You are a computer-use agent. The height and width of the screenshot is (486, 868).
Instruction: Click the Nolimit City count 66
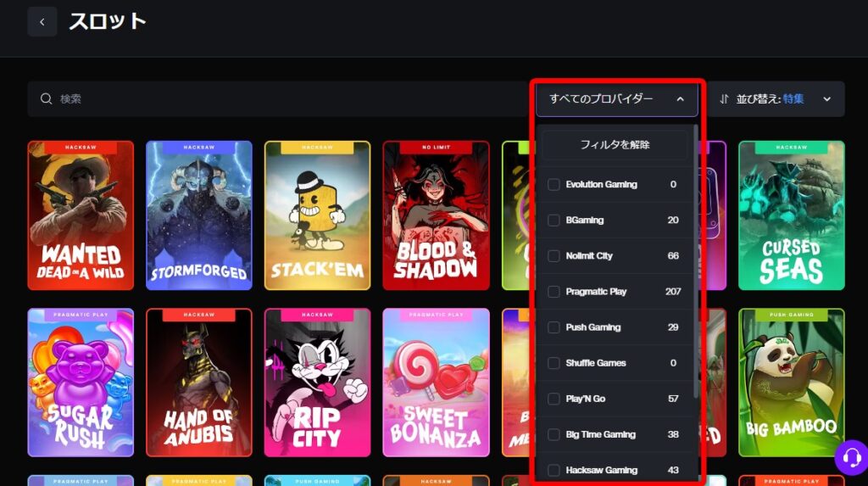point(672,256)
